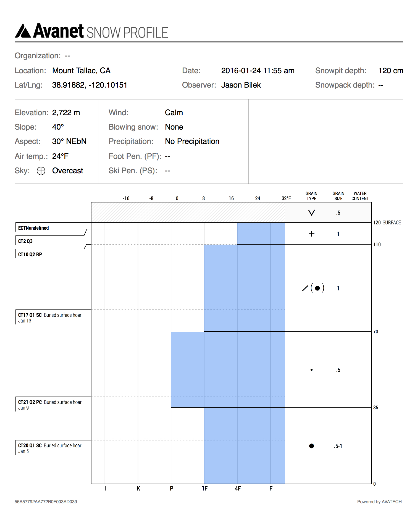
Task: Click the large rounded grain dot symbol
Action: coord(311,446)
